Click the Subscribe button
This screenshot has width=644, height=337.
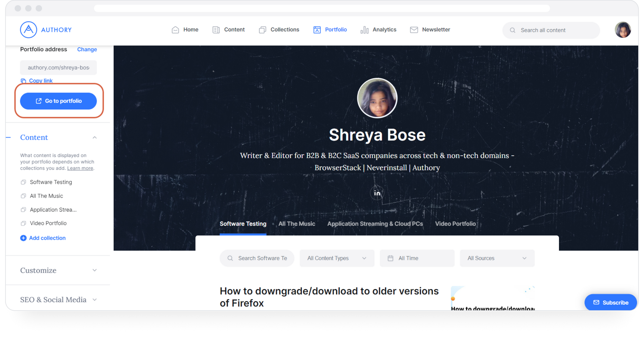pyautogui.click(x=611, y=303)
